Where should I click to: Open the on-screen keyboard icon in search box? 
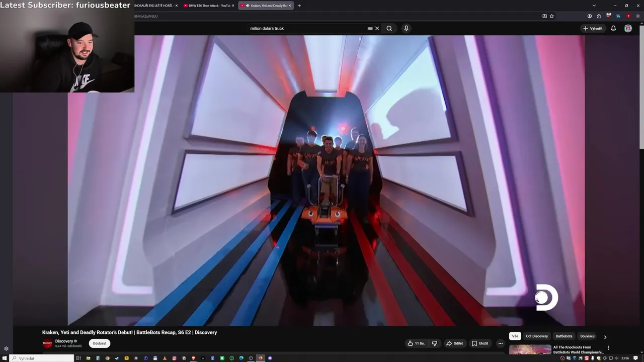point(370,28)
